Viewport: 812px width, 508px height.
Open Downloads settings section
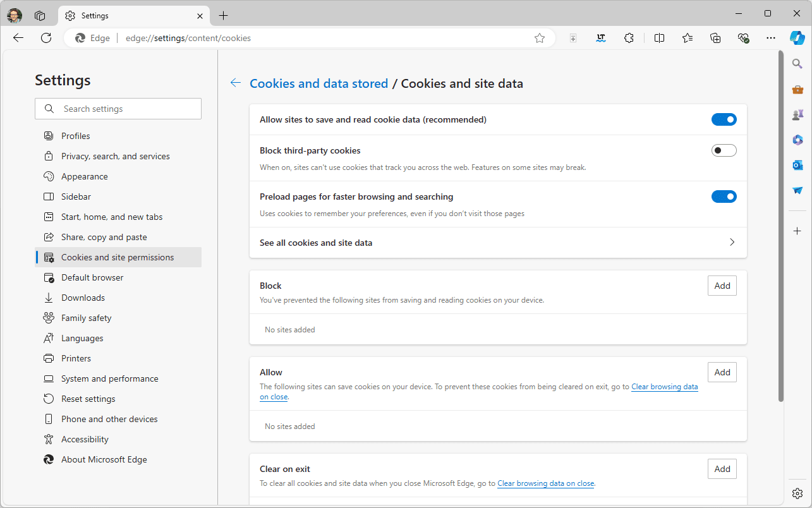coord(118,298)
